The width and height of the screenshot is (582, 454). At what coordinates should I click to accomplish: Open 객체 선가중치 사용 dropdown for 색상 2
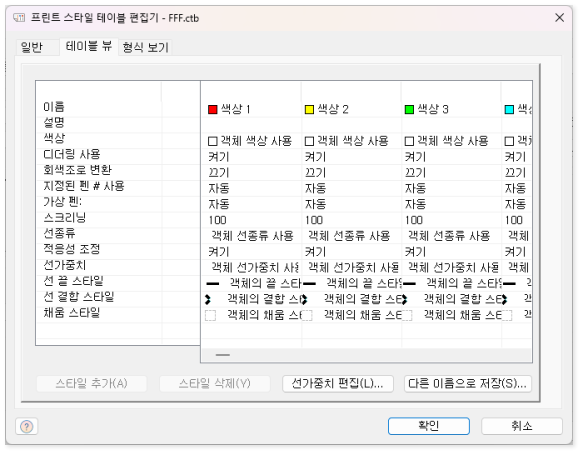[353, 268]
